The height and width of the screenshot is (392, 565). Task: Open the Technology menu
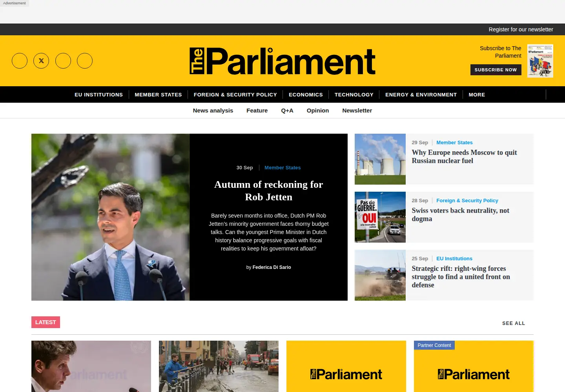(354, 94)
